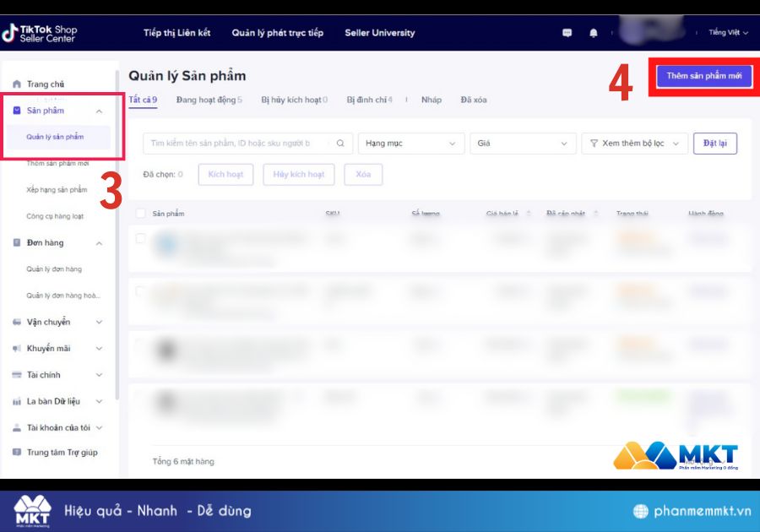Open Thêm sản phẩm mới in sidebar
760x532 pixels.
point(57,163)
